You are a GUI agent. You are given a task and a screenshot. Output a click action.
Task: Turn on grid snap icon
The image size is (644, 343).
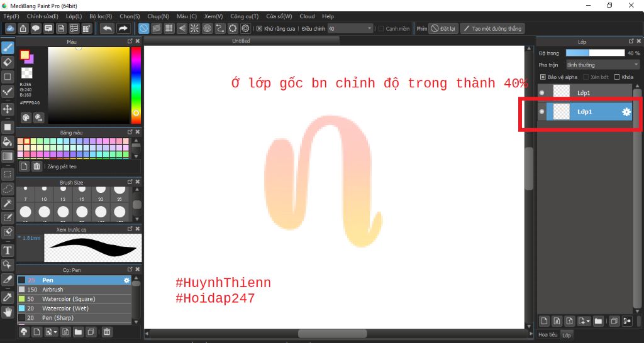[x=169, y=28]
